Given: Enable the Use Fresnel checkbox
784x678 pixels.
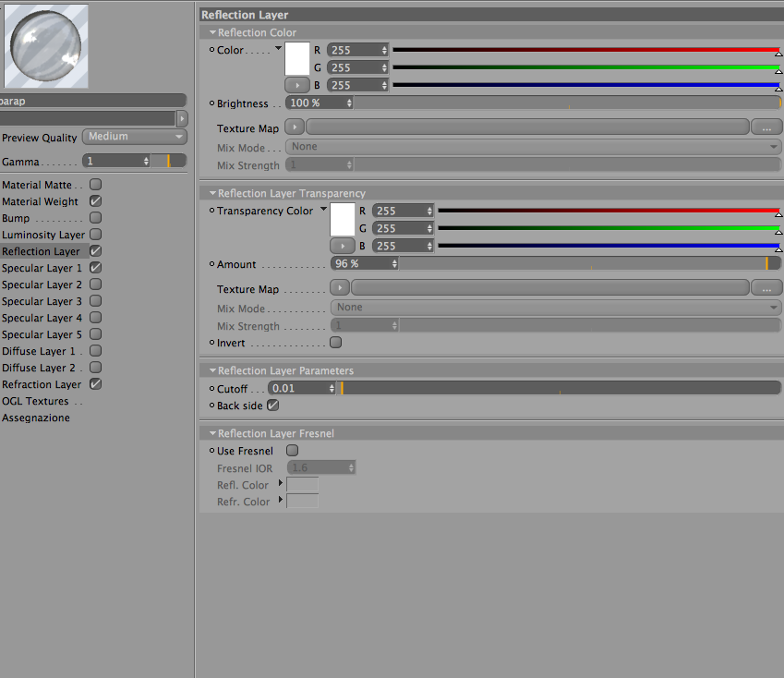Looking at the screenshot, I should point(292,451).
